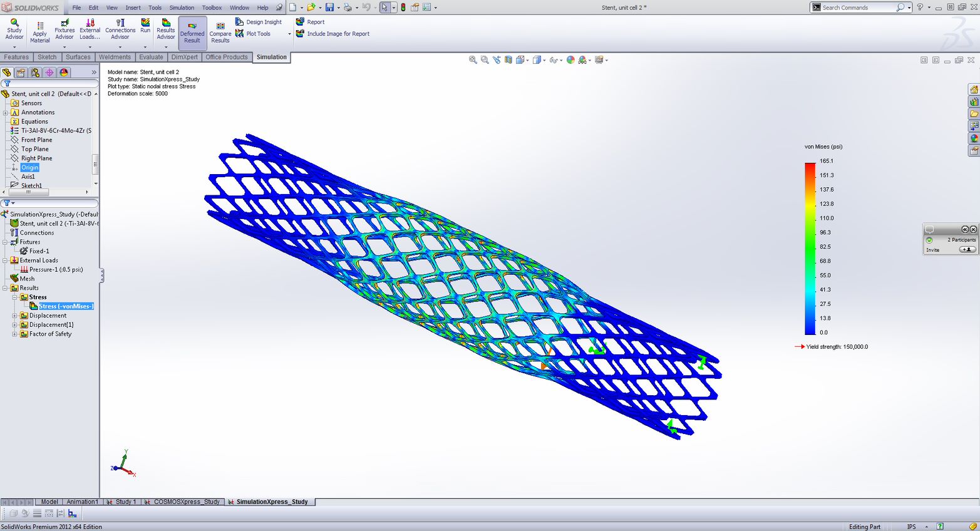Expand the Annotations tree node

pyautogui.click(x=6, y=113)
